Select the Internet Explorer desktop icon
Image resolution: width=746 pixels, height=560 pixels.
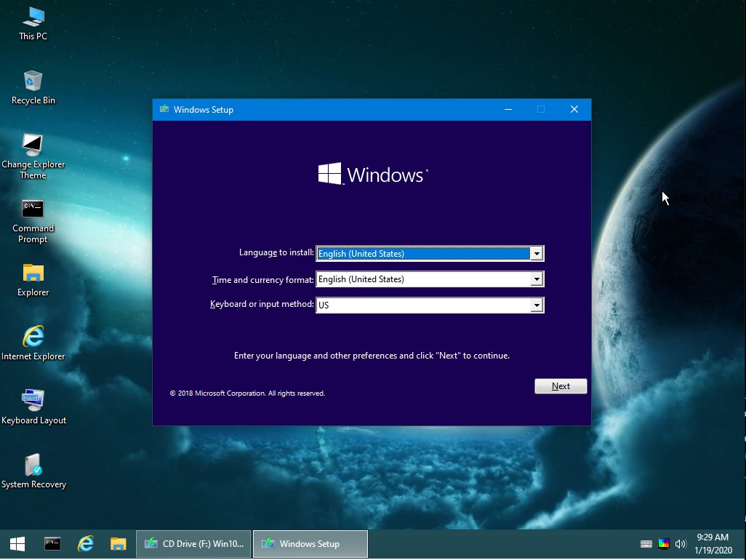pyautogui.click(x=33, y=343)
